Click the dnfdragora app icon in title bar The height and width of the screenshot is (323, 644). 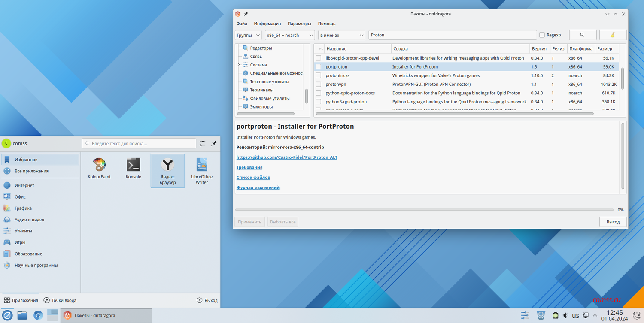238,14
